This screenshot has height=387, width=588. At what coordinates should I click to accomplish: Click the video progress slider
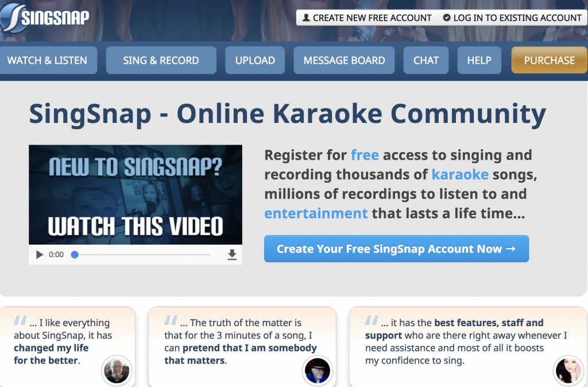coord(142,254)
